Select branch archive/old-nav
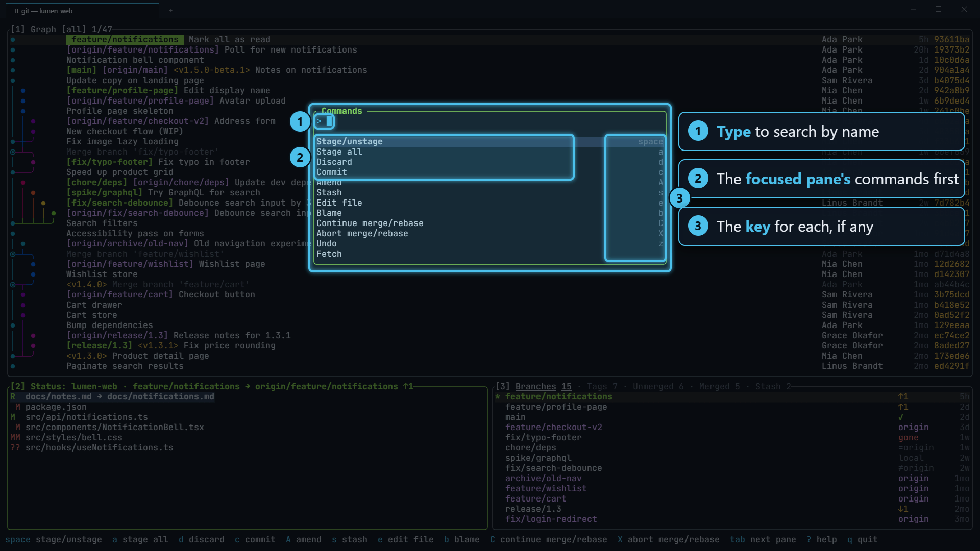This screenshot has width=980, height=551. [x=732, y=479]
